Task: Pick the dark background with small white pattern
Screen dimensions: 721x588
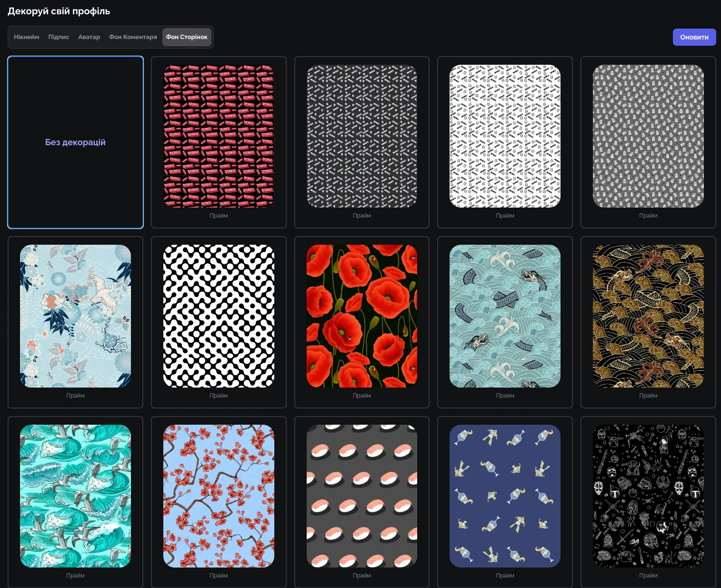Action: [362, 136]
